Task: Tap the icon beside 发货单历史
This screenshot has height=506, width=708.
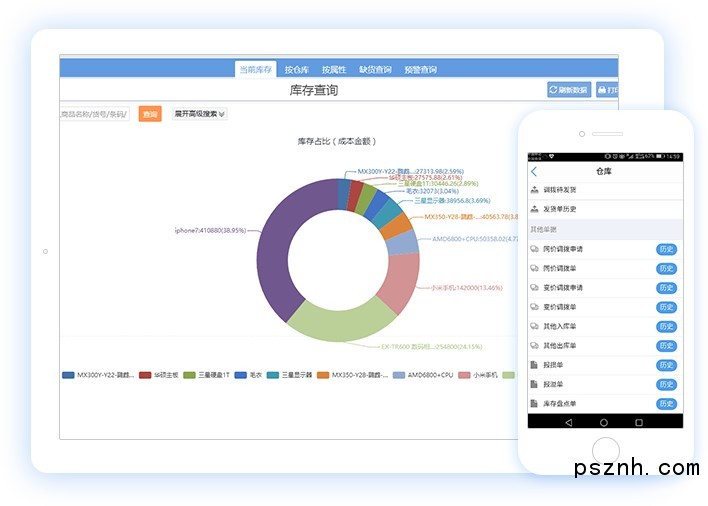Action: click(534, 209)
